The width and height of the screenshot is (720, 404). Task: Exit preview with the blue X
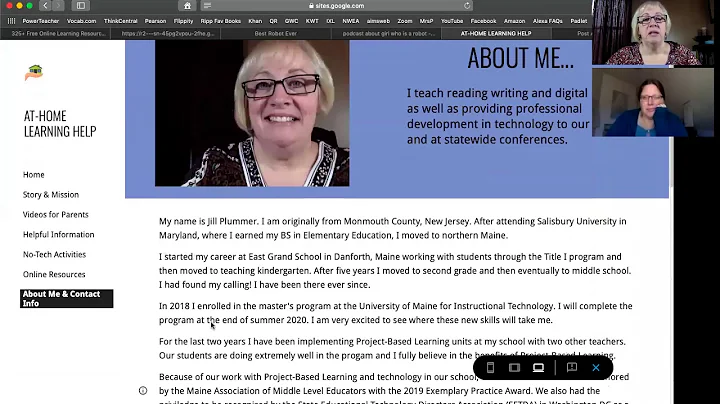(596, 368)
